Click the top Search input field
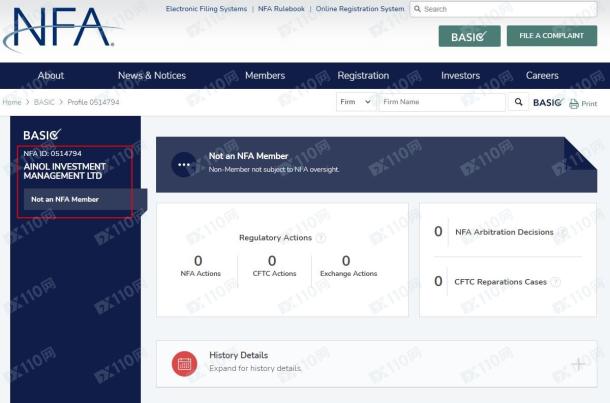 tap(503, 9)
